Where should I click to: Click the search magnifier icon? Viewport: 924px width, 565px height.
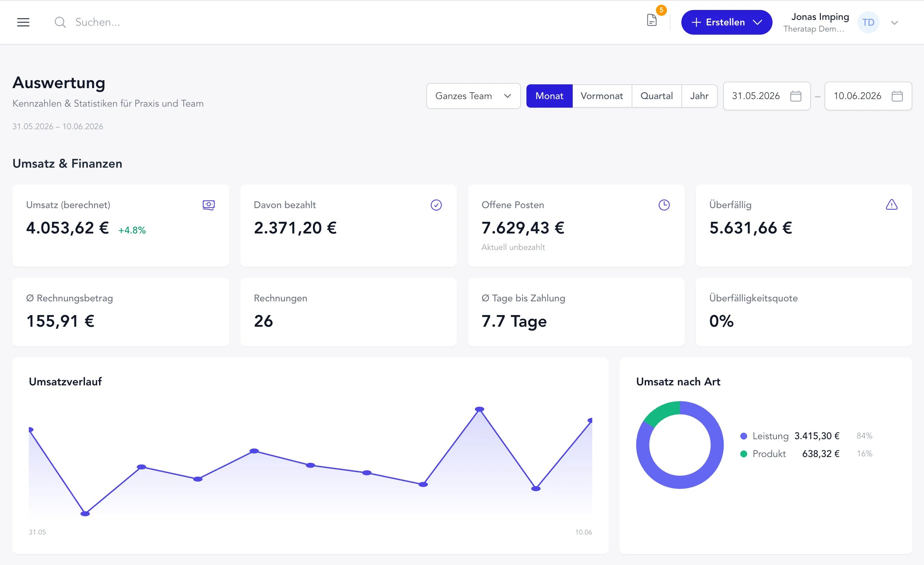pyautogui.click(x=60, y=22)
